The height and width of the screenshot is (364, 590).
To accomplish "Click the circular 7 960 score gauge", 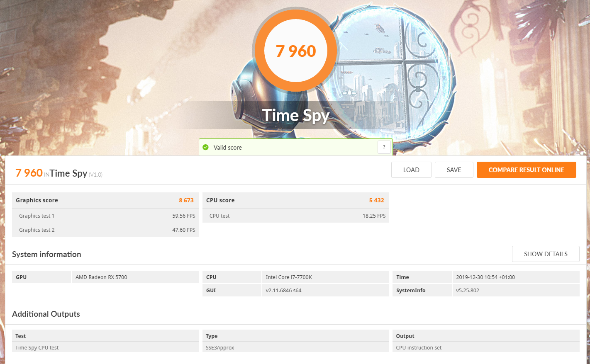I will point(296,51).
